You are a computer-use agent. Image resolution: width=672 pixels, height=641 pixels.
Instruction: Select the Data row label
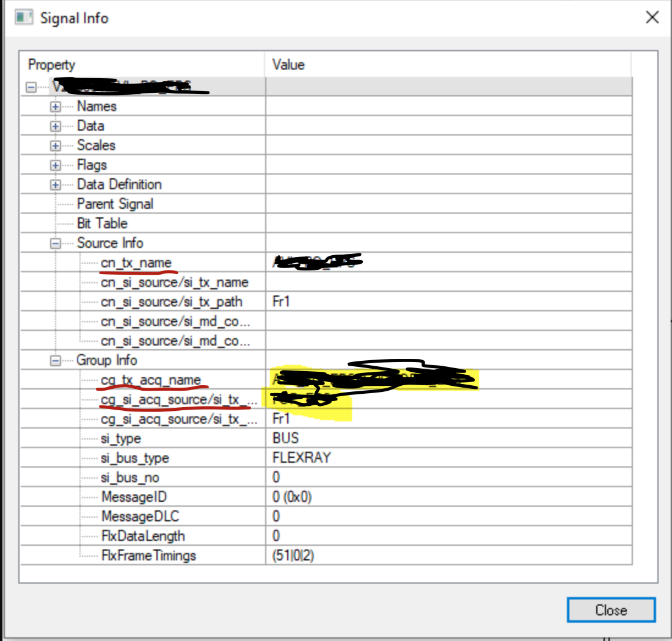(x=90, y=126)
